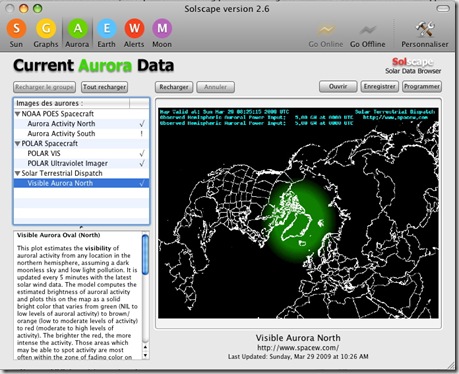The height and width of the screenshot is (374, 459).
Task: Select the Aurora toolbar icon
Action: pos(77,29)
